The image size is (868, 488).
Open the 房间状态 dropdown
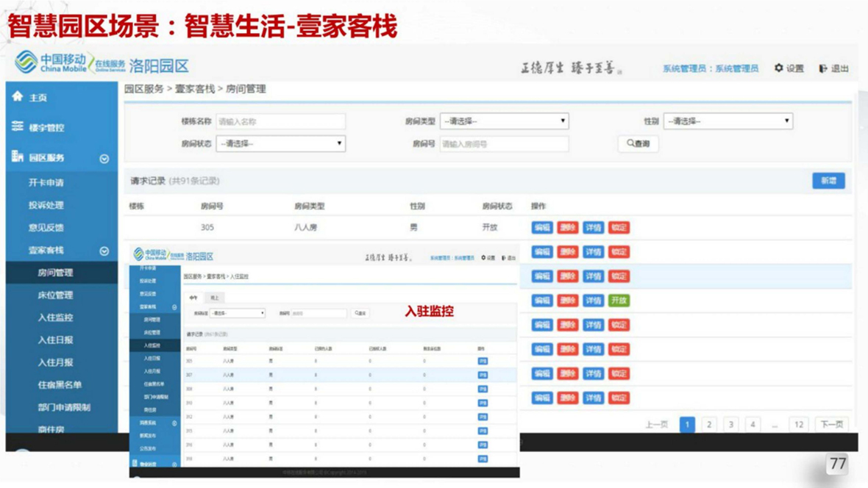pyautogui.click(x=280, y=144)
